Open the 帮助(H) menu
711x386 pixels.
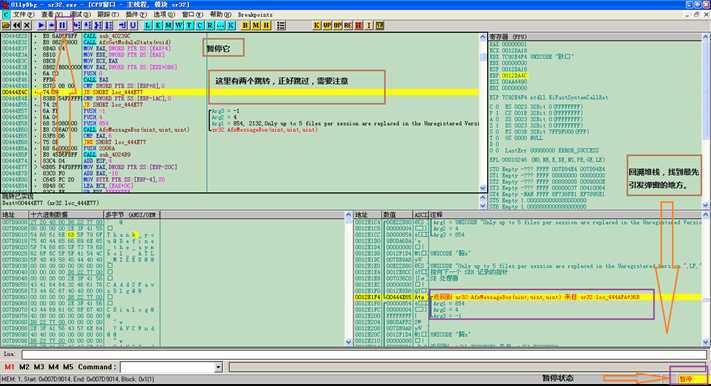point(220,15)
